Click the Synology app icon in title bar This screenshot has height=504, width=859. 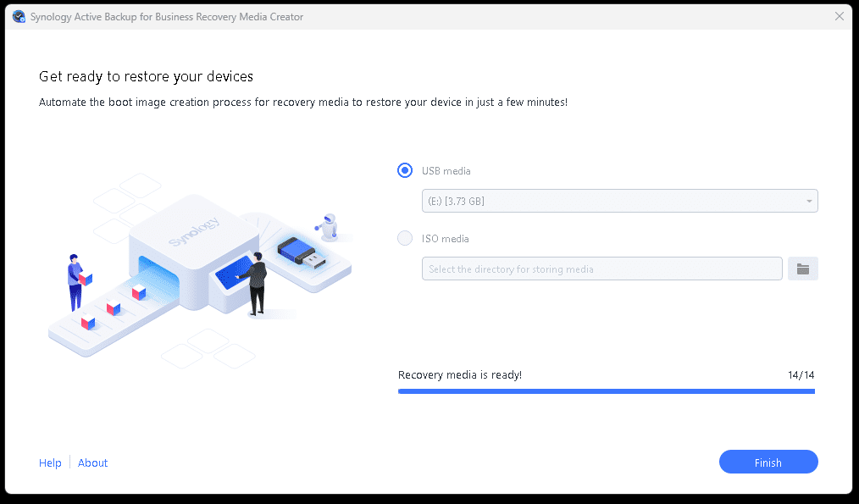point(19,16)
